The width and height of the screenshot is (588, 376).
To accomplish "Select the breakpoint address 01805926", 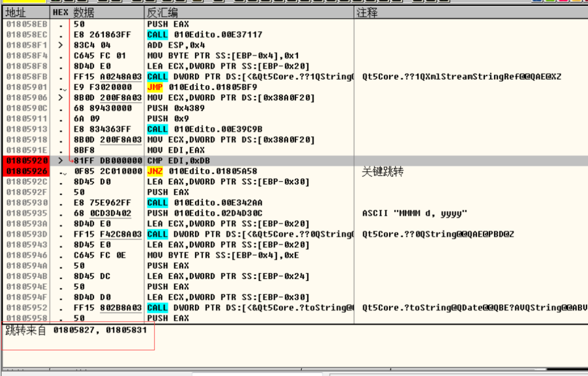I will click(x=27, y=171).
